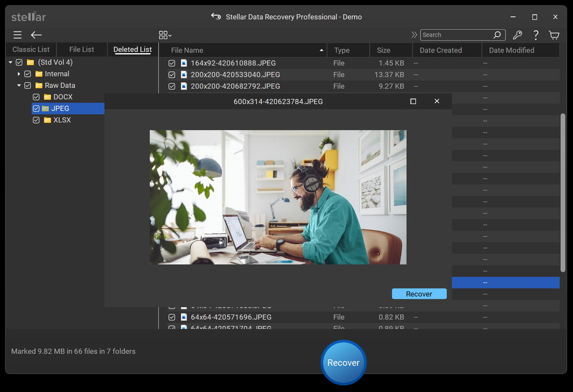Toggle the Raw Data folder checkbox
573x392 pixels.
(x=27, y=86)
